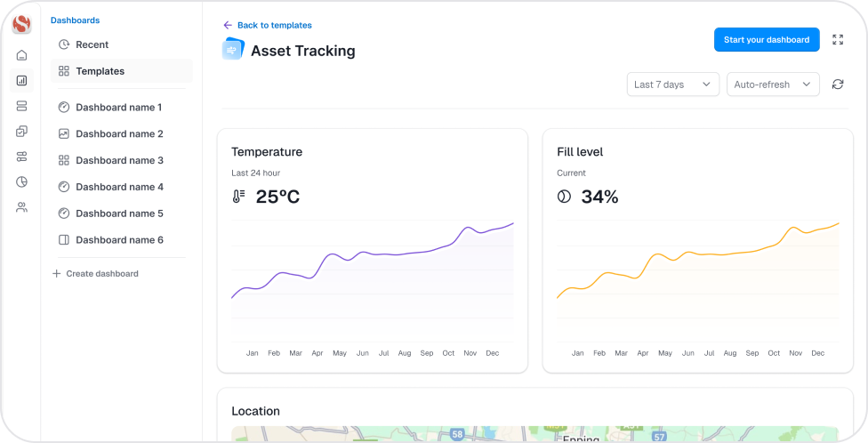Click the half-circle icon in Fill level
This screenshot has height=443, width=868.
tap(564, 196)
